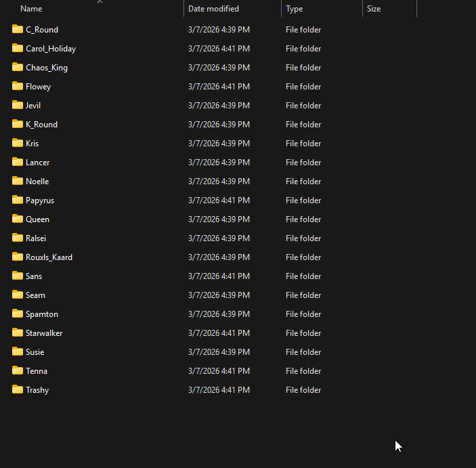The width and height of the screenshot is (476, 468).
Task: Click the Ralsei folder icon
Action: click(18, 238)
